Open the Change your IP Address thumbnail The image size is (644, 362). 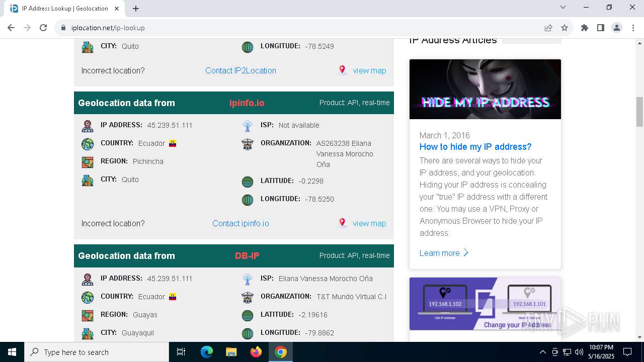pyautogui.click(x=485, y=304)
